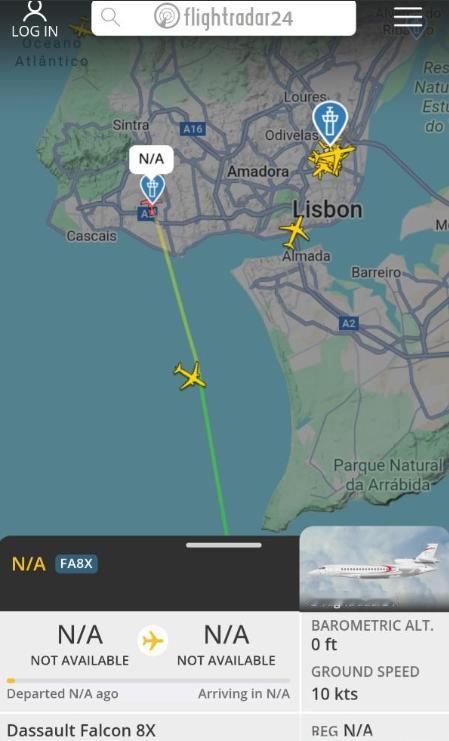Select the Falcon 8X plane on track
The height and width of the screenshot is (741, 449).
pyautogui.click(x=190, y=375)
